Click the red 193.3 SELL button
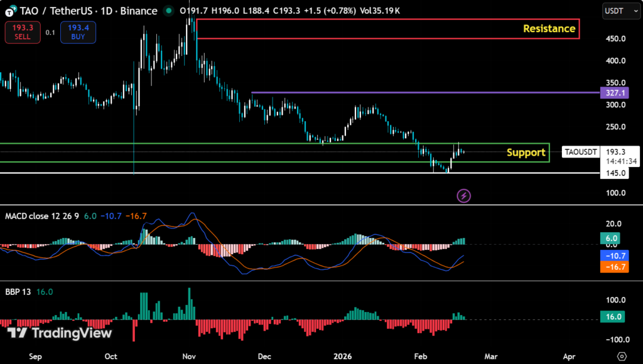Viewport: 643px width, 364px height. pyautogui.click(x=23, y=33)
